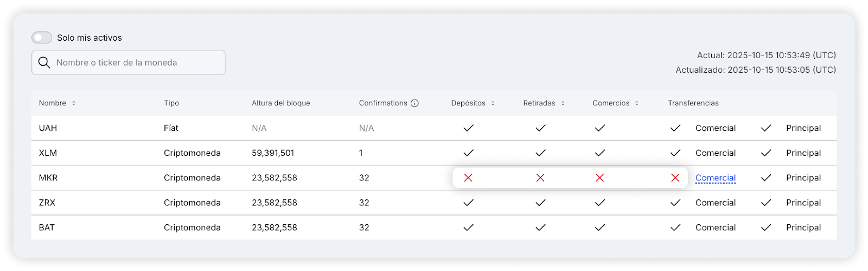Image resolution: width=868 pixels, height=271 pixels.
Task: Toggle the Solo mis activos switch
Action: click(x=42, y=37)
